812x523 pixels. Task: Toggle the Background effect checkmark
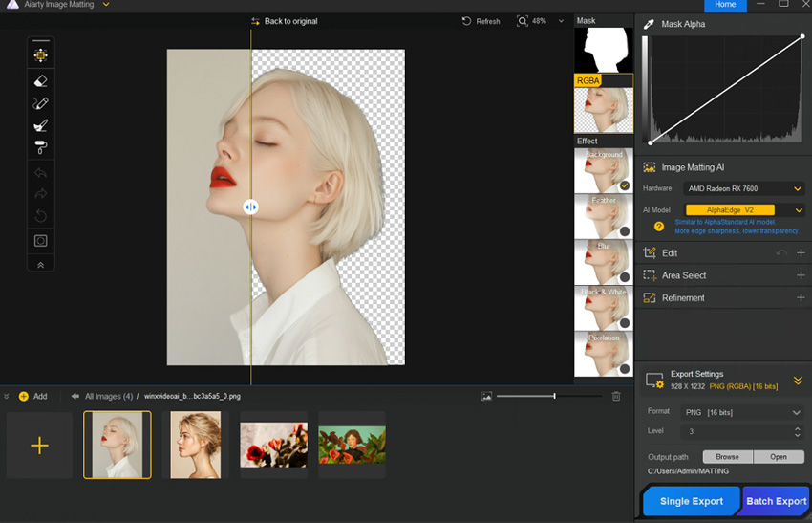point(625,185)
